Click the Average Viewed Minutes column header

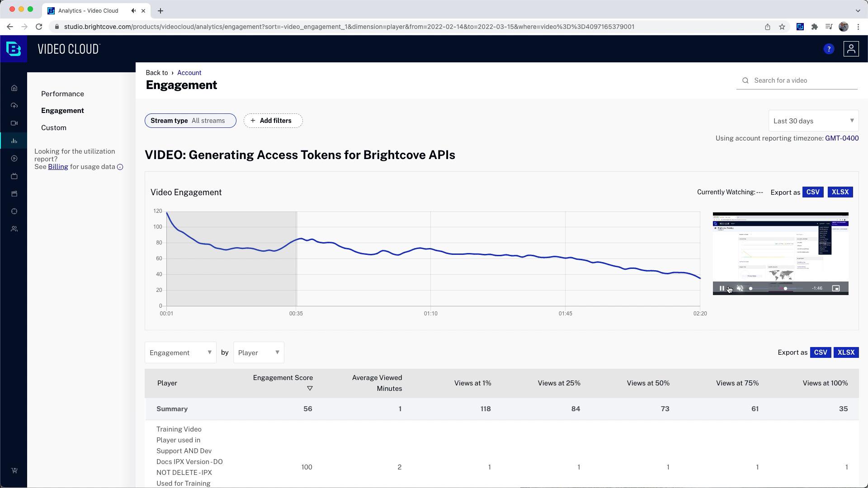click(x=377, y=383)
